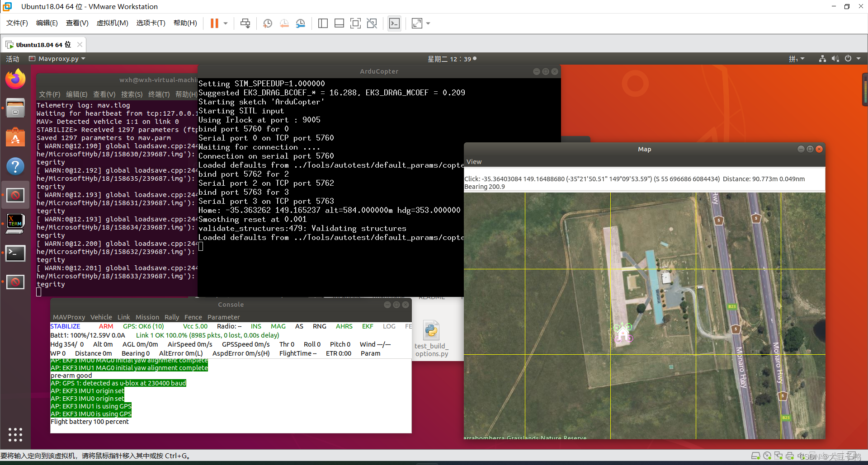Open Ubuntu Software from the dock
Image resolution: width=868 pixels, height=465 pixels.
[x=15, y=137]
